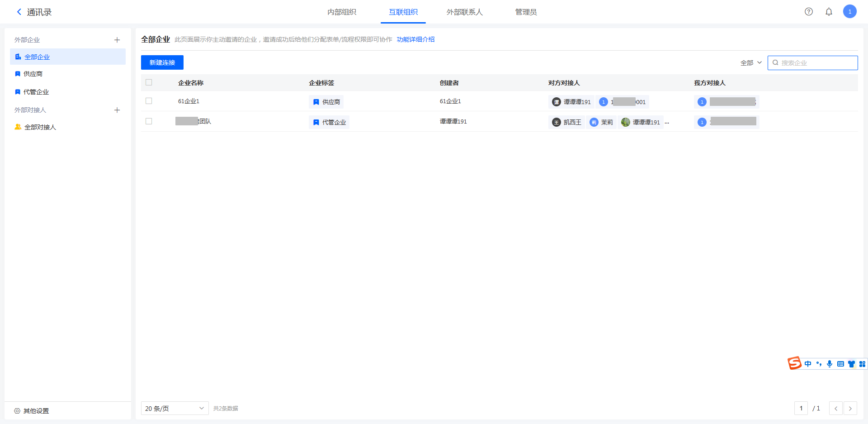Open the 功能详细介绍 link

pyautogui.click(x=415, y=39)
